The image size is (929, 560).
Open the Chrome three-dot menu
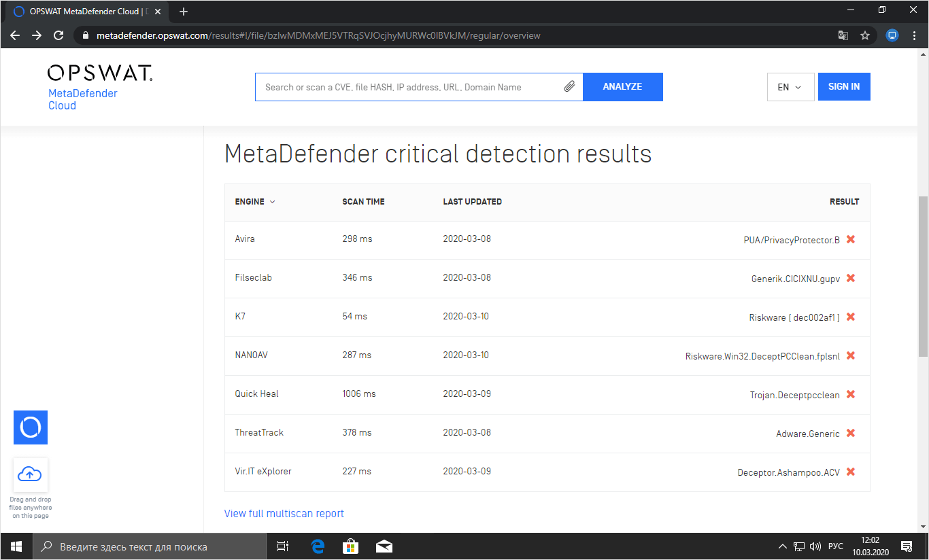[x=914, y=35]
